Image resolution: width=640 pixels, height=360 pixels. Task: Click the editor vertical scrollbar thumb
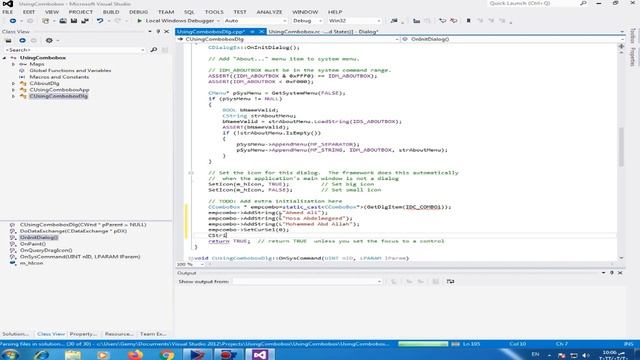(x=621, y=147)
